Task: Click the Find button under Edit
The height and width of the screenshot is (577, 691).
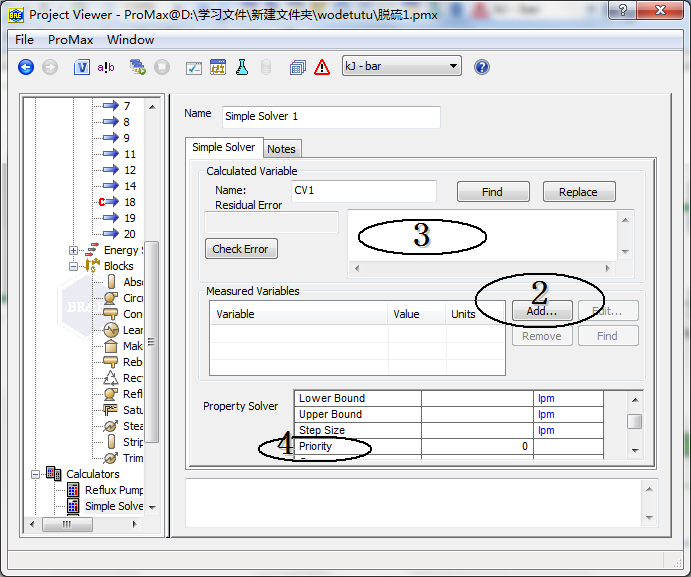Action: [x=608, y=336]
